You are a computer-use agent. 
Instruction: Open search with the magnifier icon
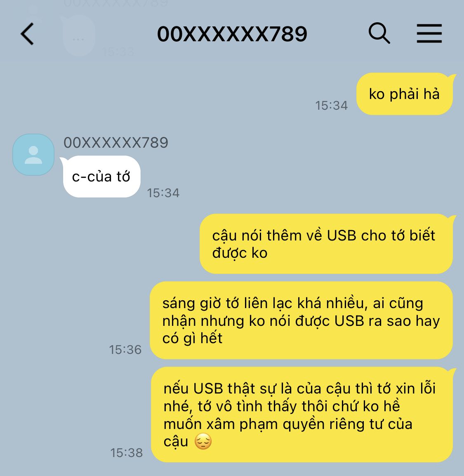pyautogui.click(x=379, y=33)
